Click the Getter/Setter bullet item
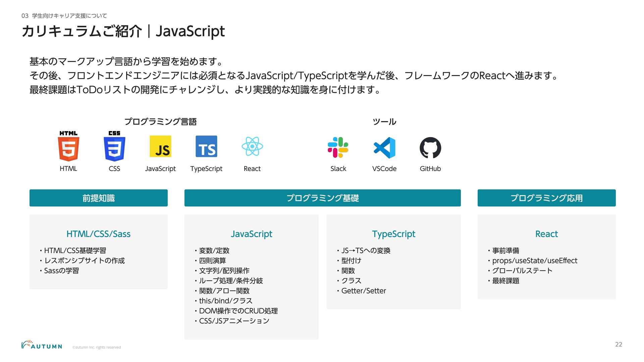 point(363,291)
